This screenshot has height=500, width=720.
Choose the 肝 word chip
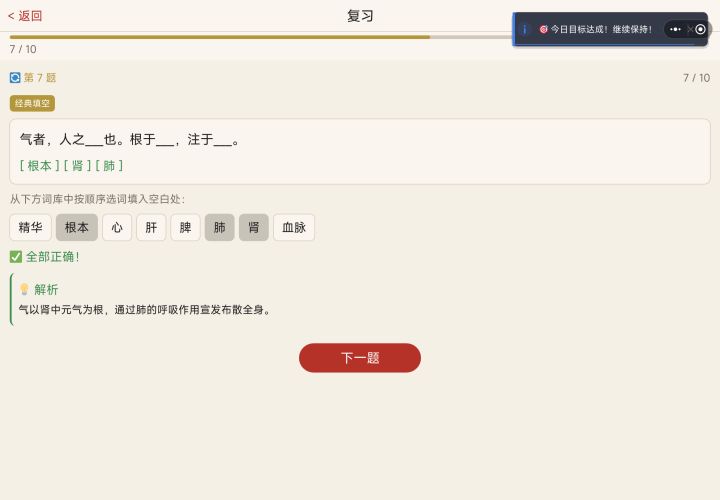[151, 227]
